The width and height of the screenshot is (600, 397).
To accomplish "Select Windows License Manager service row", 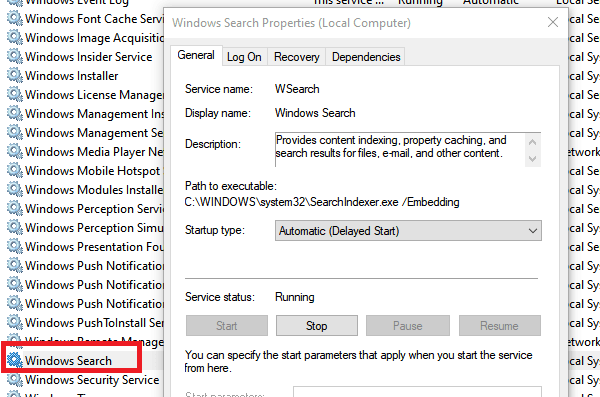I will [94, 95].
